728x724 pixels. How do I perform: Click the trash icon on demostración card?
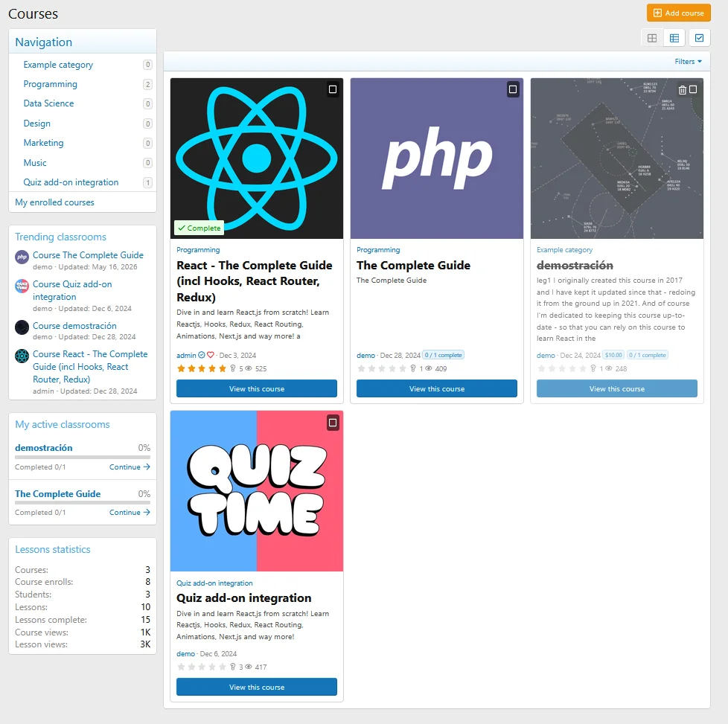tap(682, 90)
